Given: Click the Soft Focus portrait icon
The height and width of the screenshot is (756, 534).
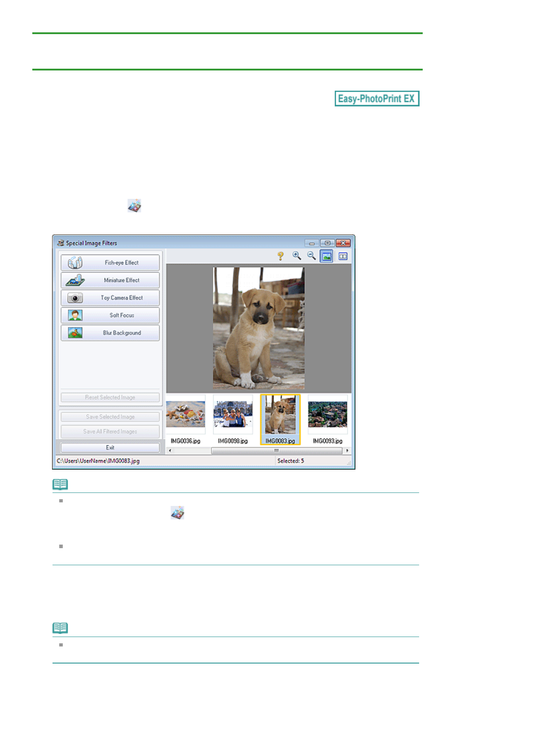Looking at the screenshot, I should pos(75,315).
